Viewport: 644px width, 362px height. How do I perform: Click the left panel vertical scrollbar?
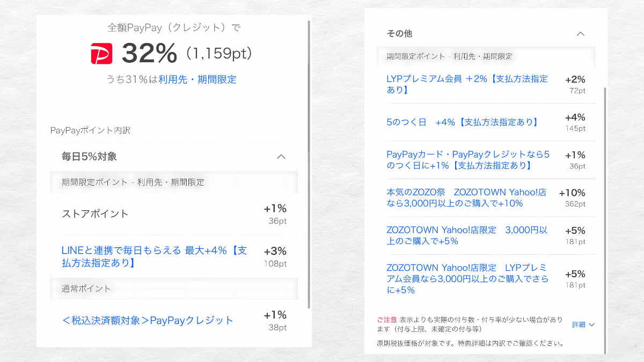click(x=309, y=161)
